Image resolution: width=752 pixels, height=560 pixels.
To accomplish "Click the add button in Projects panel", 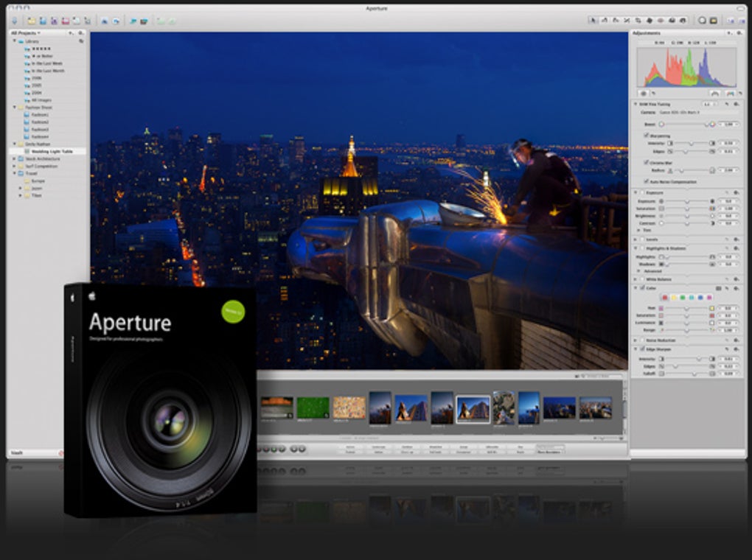I will 71,32.
